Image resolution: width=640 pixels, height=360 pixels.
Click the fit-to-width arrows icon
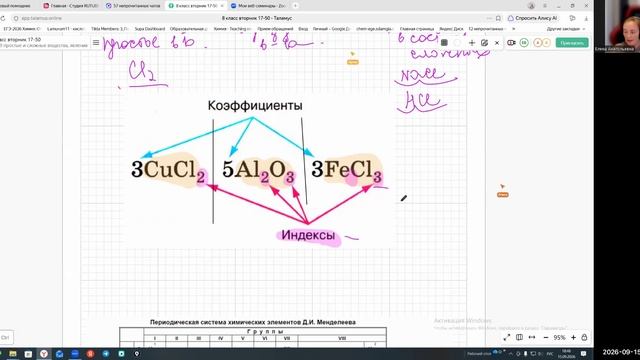click(x=532, y=337)
